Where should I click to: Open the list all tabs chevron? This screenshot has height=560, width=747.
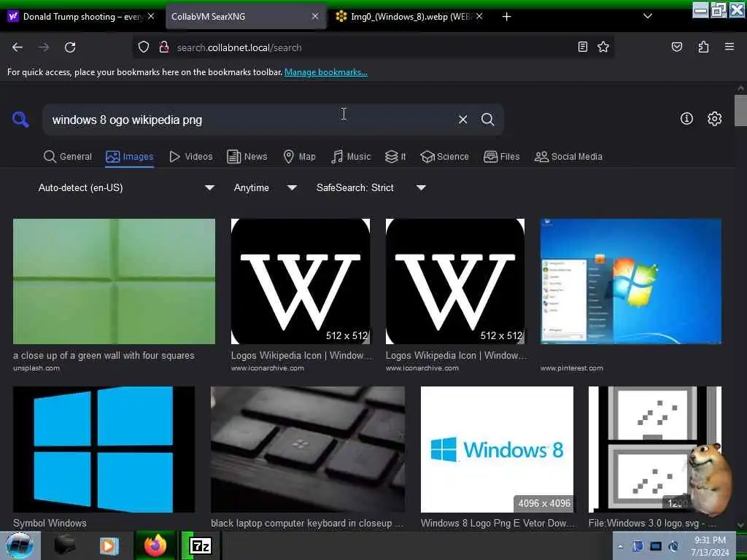tap(648, 16)
